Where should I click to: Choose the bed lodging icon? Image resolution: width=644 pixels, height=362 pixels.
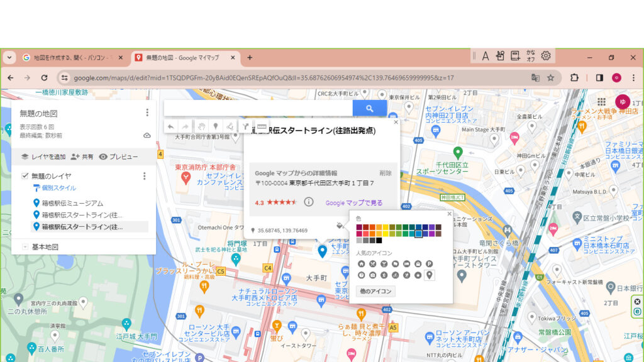(407, 264)
